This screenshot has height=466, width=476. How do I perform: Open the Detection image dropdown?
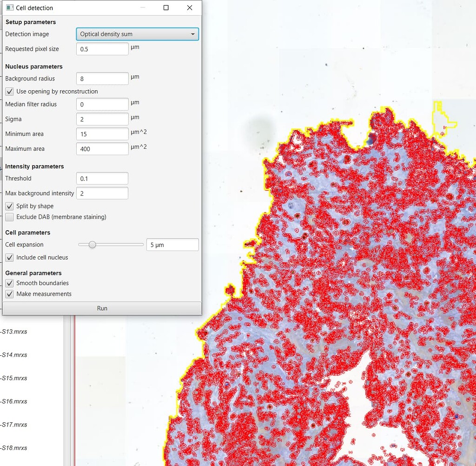[192, 34]
